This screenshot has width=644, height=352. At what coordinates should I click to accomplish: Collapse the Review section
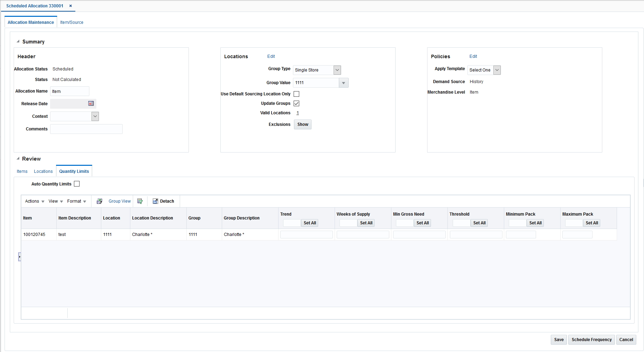coord(18,158)
